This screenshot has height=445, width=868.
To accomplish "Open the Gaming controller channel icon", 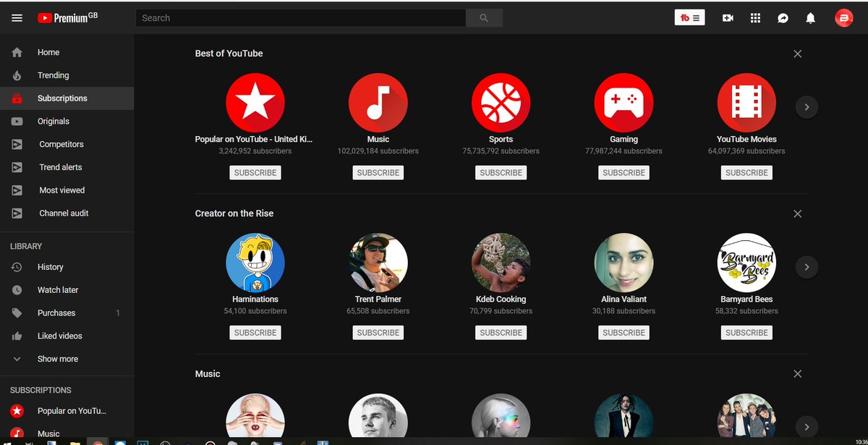I will coord(624,103).
